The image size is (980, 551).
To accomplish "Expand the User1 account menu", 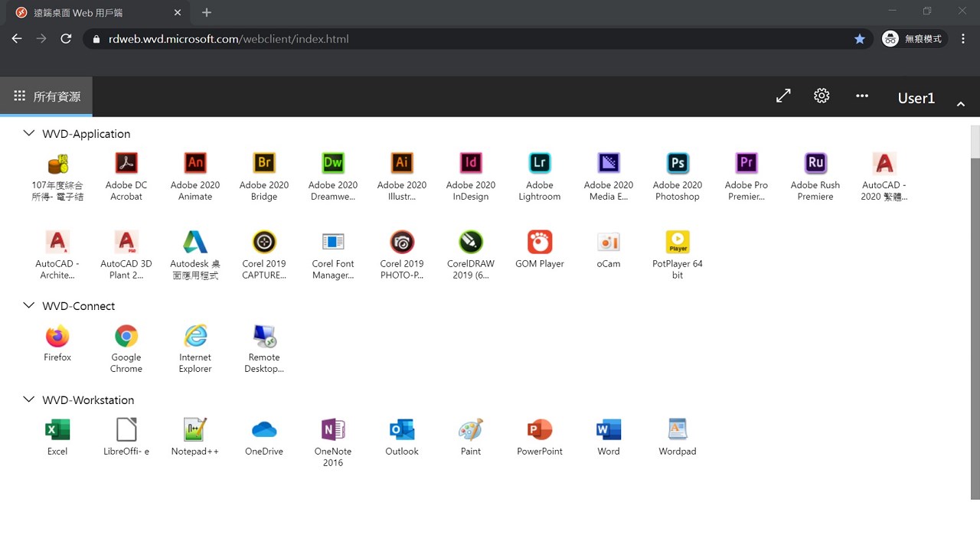I will pos(960,103).
